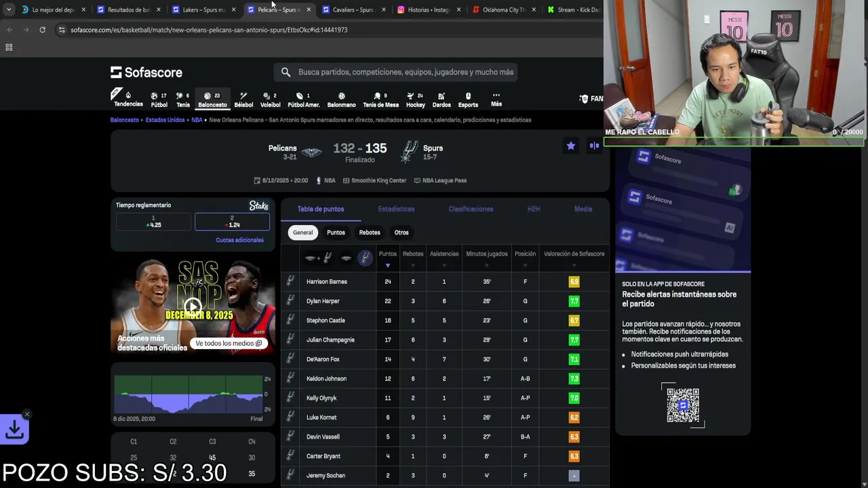Open the Más sports menu
The height and width of the screenshot is (488, 868).
point(496,100)
